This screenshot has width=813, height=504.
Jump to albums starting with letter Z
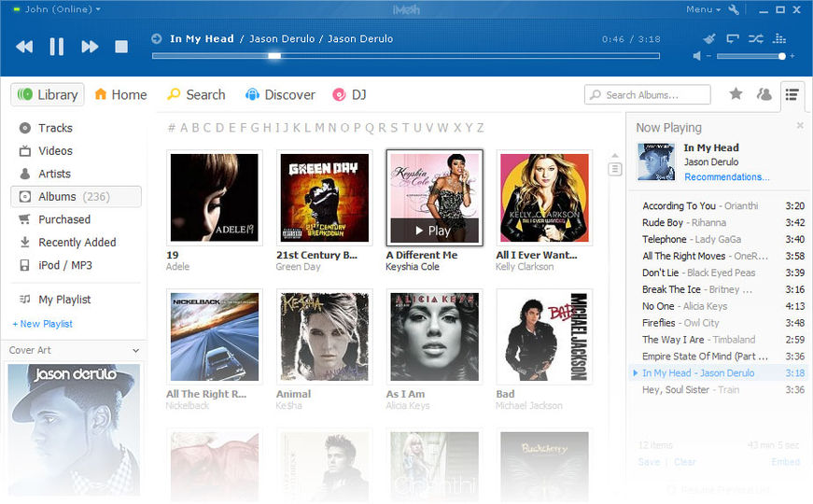pyautogui.click(x=480, y=128)
